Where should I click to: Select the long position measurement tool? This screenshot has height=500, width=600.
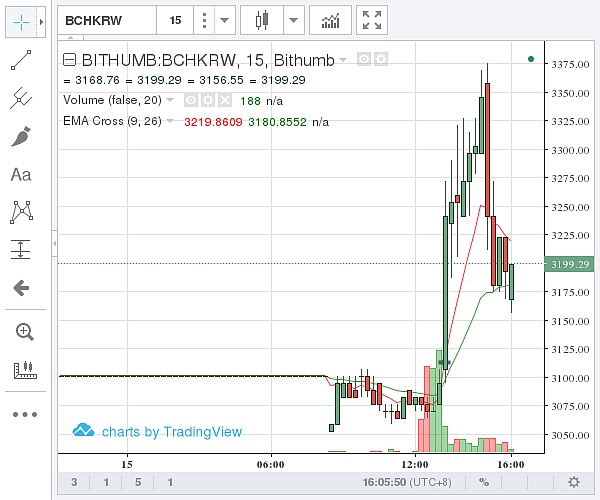tap(21, 249)
